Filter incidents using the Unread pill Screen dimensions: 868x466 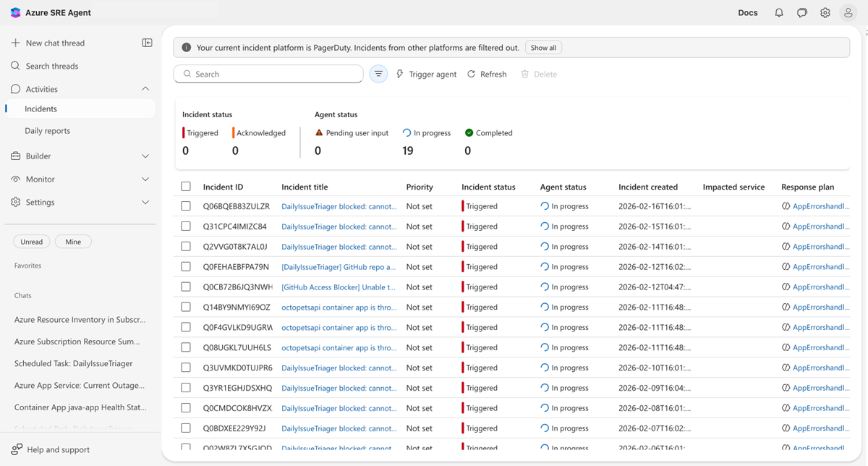(31, 241)
